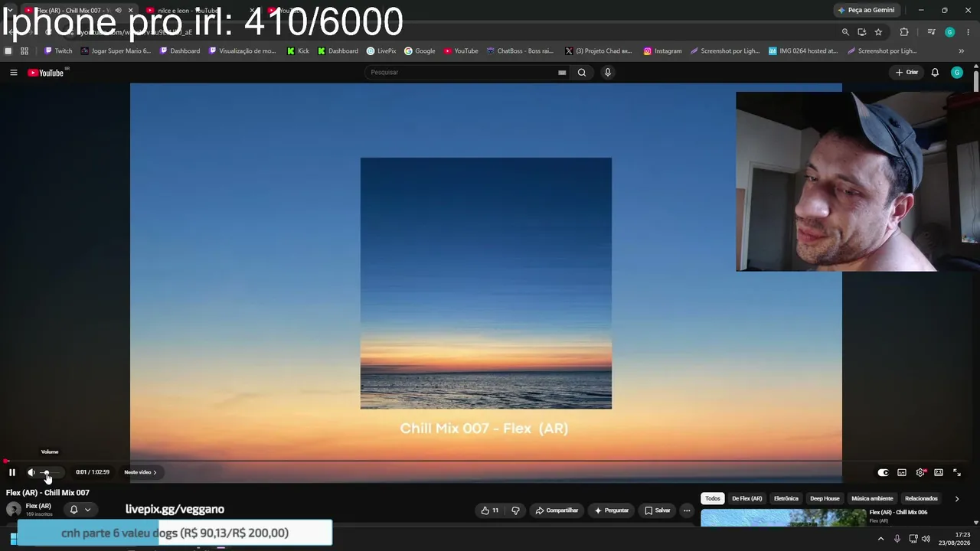Adjust the video volume slider

(49, 473)
